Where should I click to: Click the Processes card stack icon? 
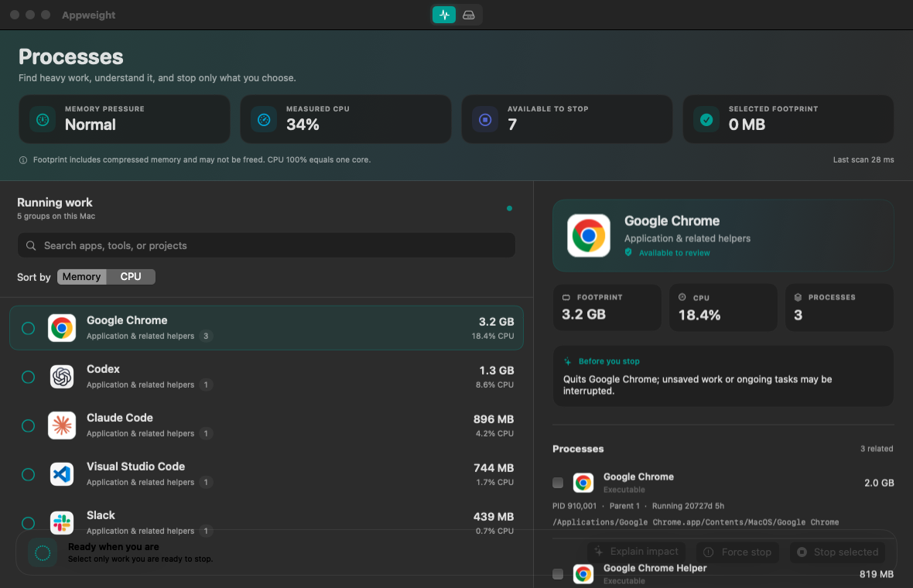(x=798, y=298)
